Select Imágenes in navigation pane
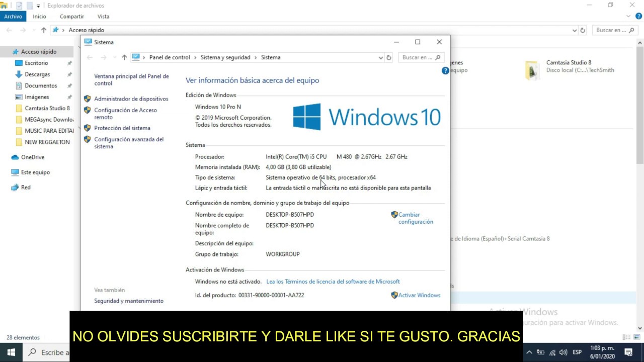This screenshot has height=362, width=644. coord(37,97)
